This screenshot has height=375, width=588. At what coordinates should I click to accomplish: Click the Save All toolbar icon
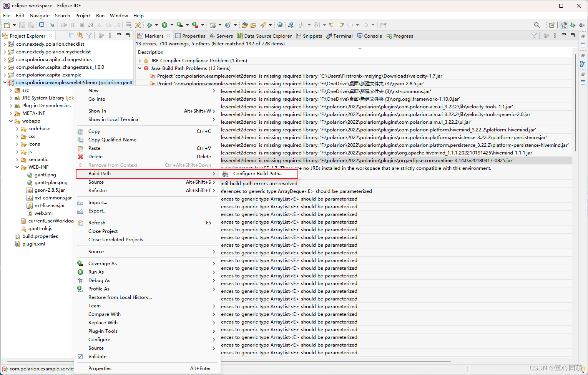[31, 25]
